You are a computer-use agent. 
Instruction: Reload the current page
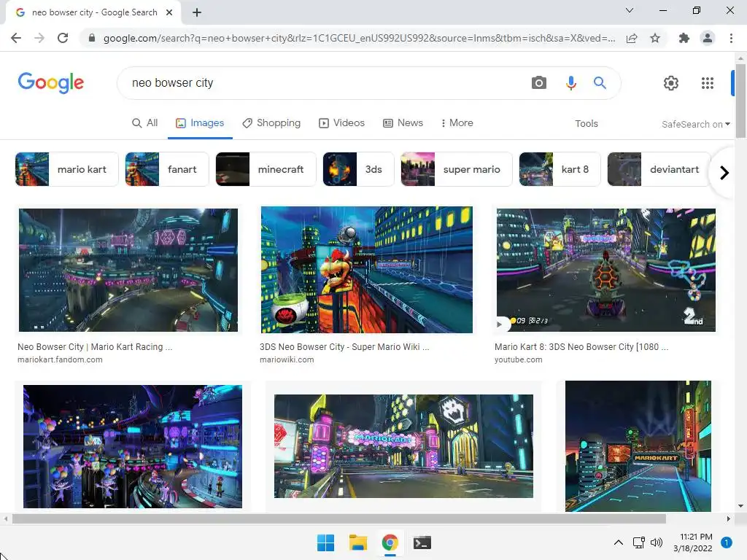[x=63, y=38]
